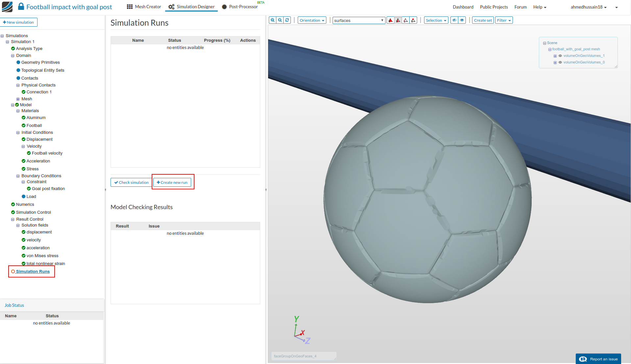Click the zoom in viewer icon

(273, 20)
